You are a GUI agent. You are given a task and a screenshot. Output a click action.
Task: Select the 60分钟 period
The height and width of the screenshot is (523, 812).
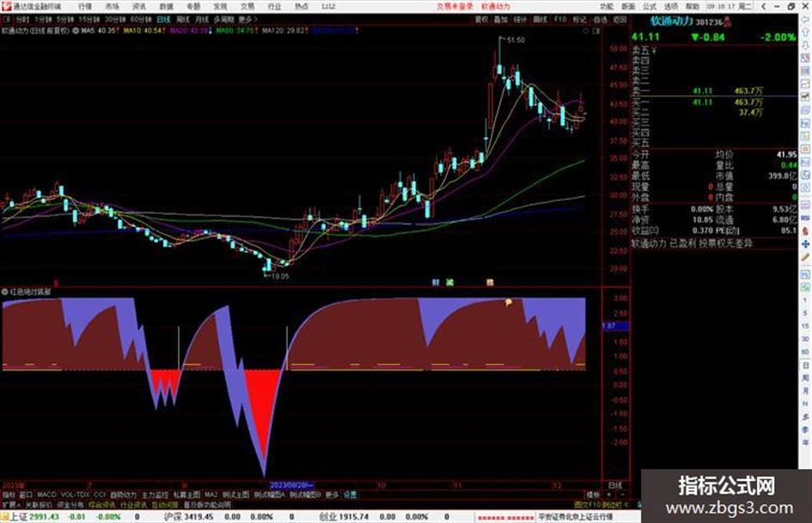(141, 19)
